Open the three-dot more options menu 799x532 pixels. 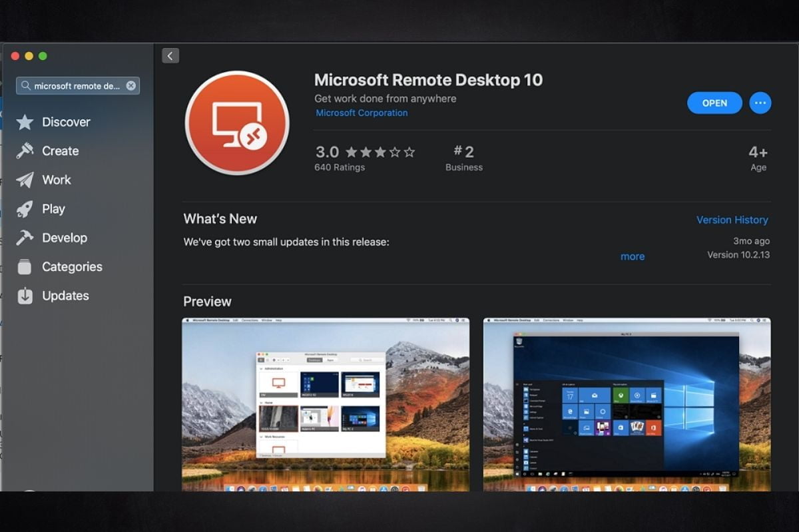(760, 103)
